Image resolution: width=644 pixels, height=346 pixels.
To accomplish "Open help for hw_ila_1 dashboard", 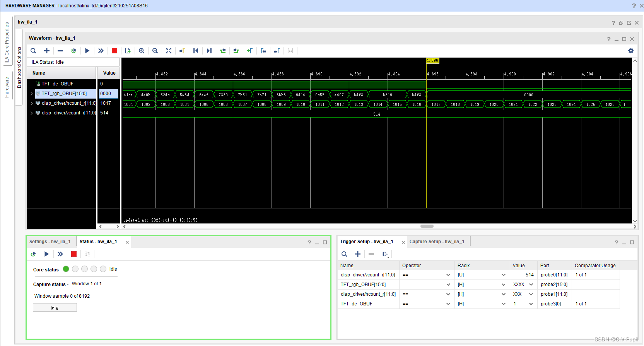I will click(x=613, y=23).
